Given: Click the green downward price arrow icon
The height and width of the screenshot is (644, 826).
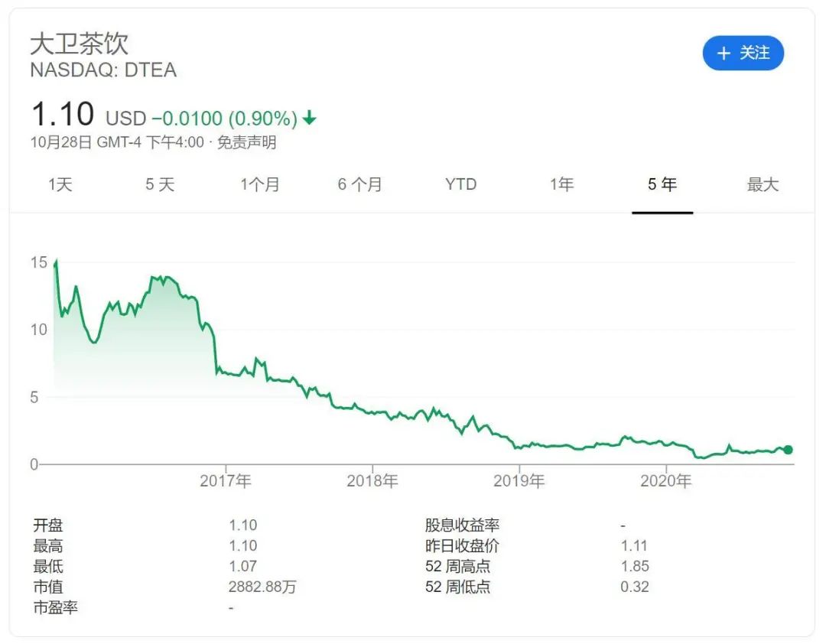Looking at the screenshot, I should [309, 118].
